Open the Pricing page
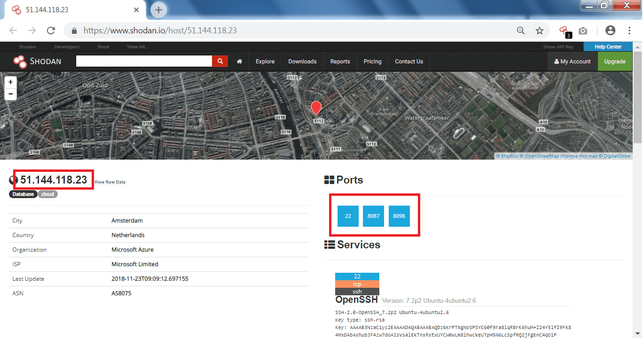This screenshot has height=338, width=644. (372, 61)
